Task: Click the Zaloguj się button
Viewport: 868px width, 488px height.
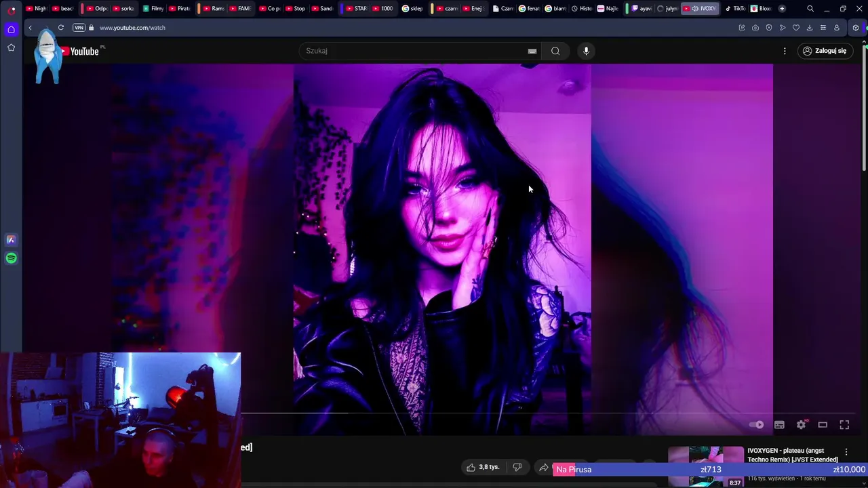Action: 825,51
